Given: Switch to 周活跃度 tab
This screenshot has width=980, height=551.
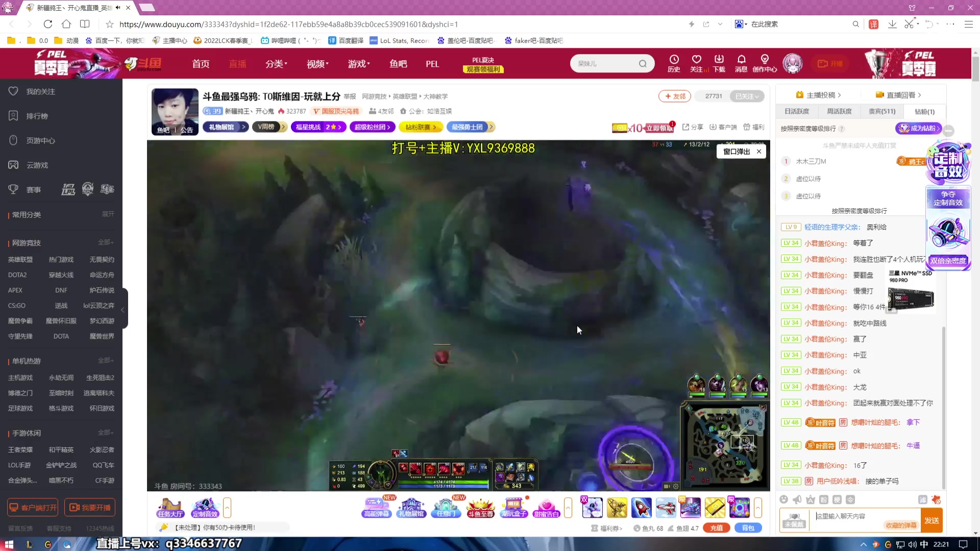Looking at the screenshot, I should tap(839, 111).
